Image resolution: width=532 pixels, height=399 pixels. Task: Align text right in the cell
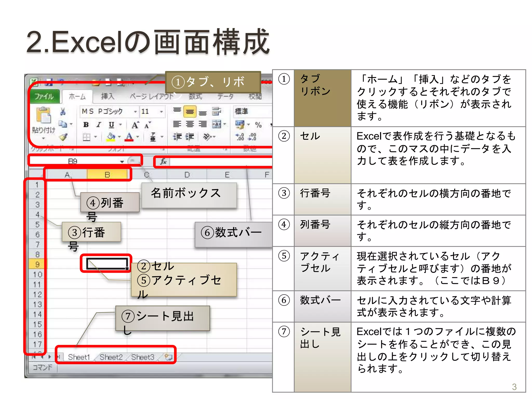pyautogui.click(x=203, y=124)
